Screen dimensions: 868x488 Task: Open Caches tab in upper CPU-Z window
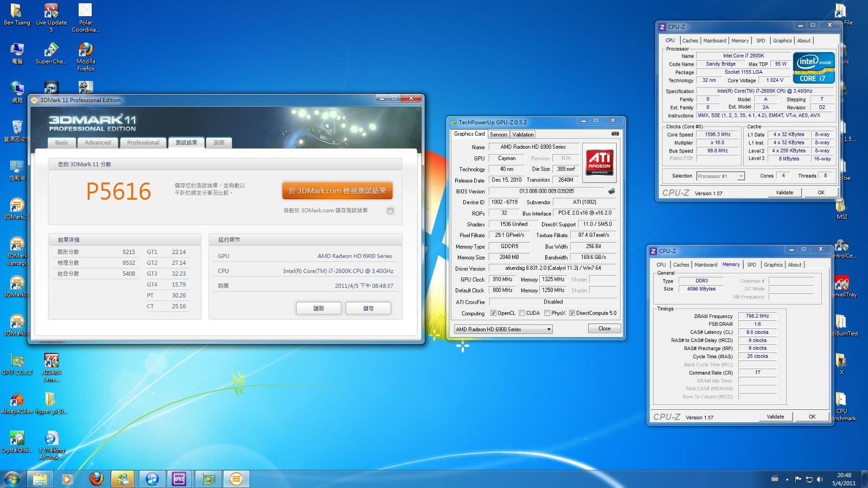pos(690,41)
